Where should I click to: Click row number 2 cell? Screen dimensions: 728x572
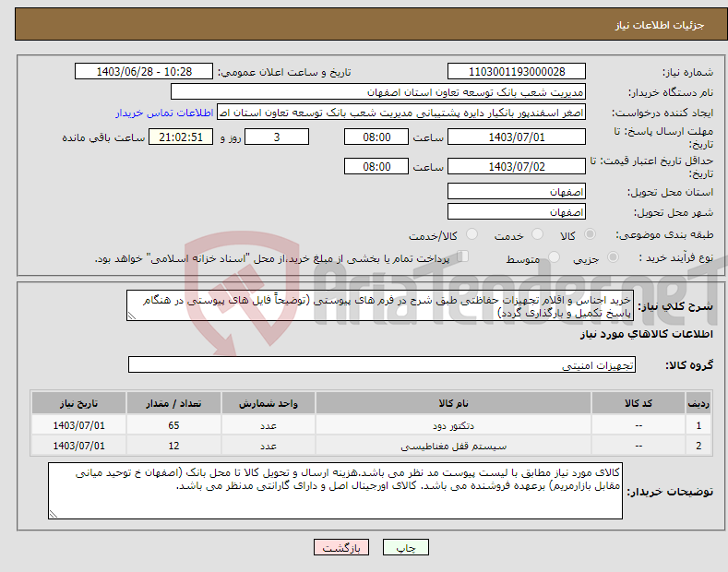click(x=698, y=446)
